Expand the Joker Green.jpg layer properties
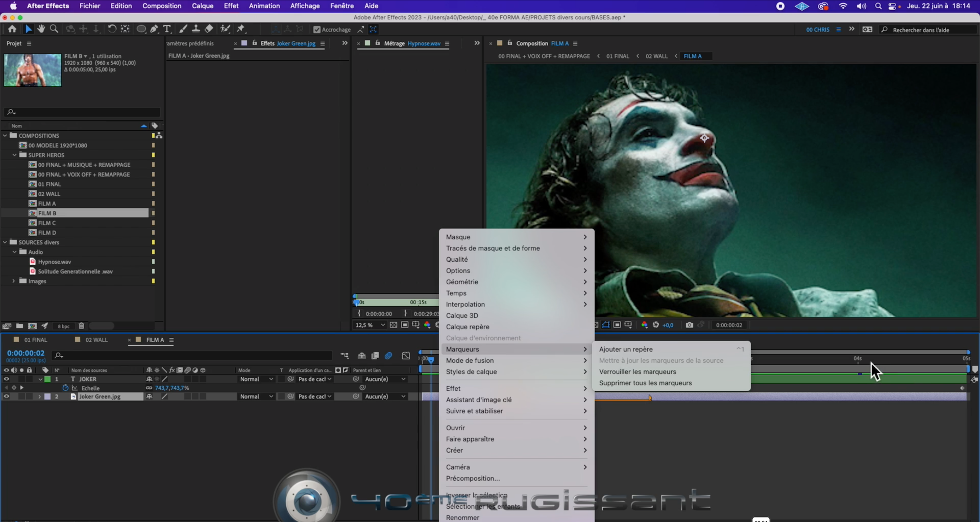Viewport: 980px width, 522px height. (x=40, y=396)
